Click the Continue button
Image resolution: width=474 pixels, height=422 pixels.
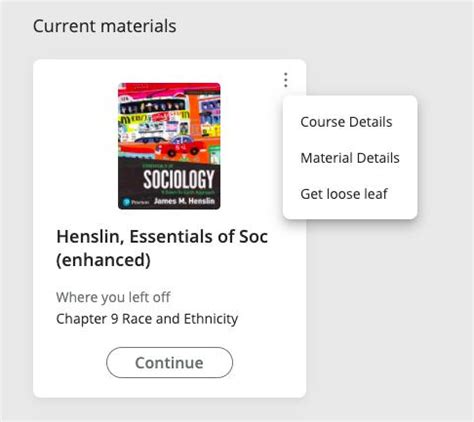[169, 362]
